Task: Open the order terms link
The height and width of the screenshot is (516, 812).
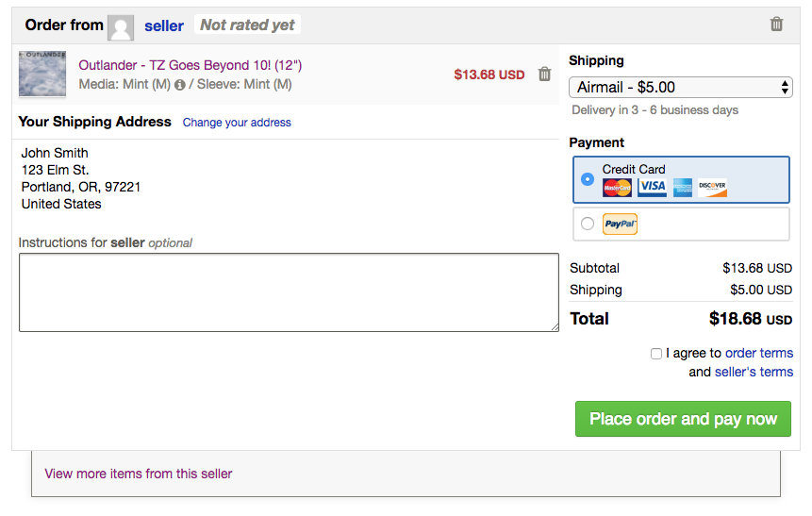Action: (x=758, y=353)
